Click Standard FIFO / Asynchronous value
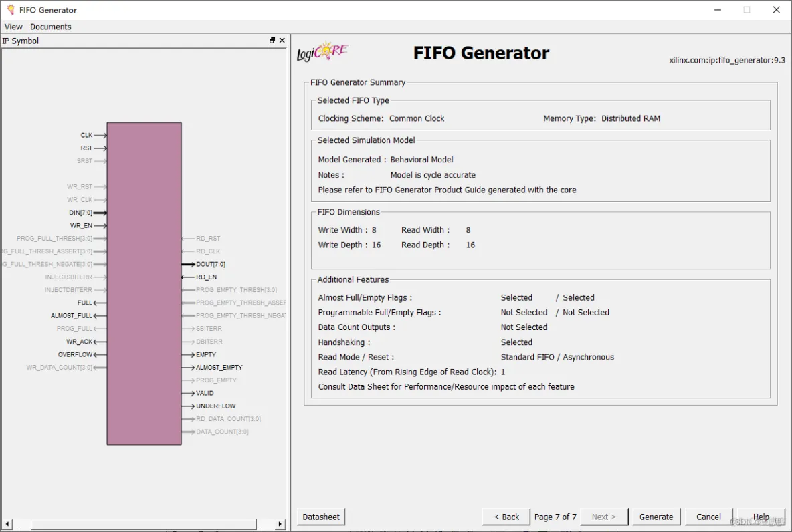Viewport: 792px width, 532px height. [x=558, y=357]
